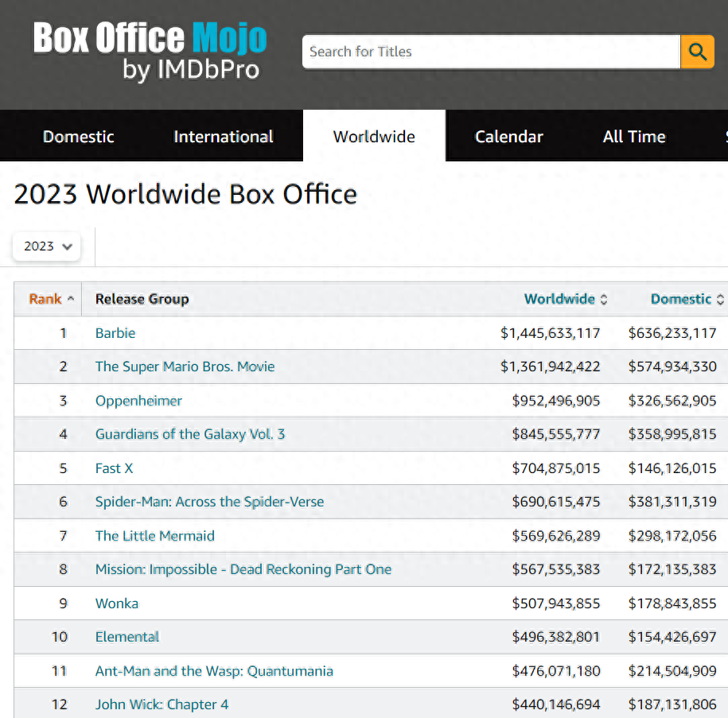This screenshot has width=728, height=718.
Task: Open John Wick: Chapter 4 link
Action: tap(162, 704)
